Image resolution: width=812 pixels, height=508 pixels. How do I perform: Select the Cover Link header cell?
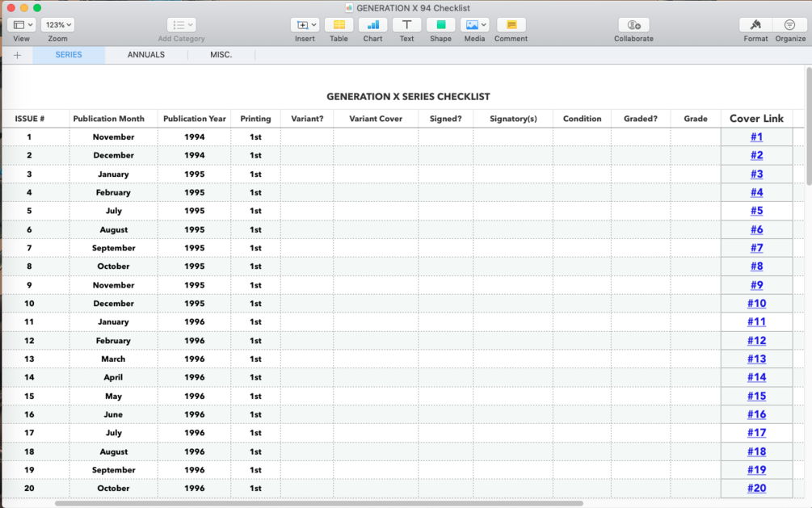[x=756, y=119]
